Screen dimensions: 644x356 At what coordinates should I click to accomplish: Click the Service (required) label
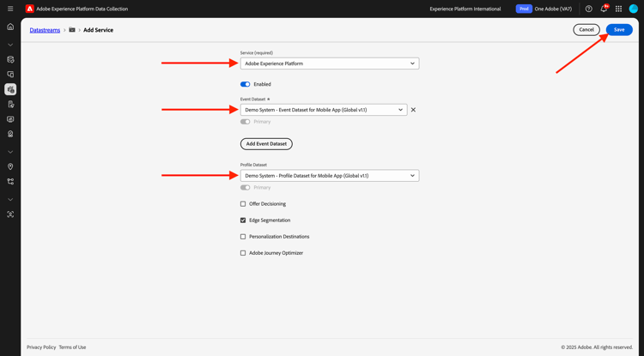(257, 53)
